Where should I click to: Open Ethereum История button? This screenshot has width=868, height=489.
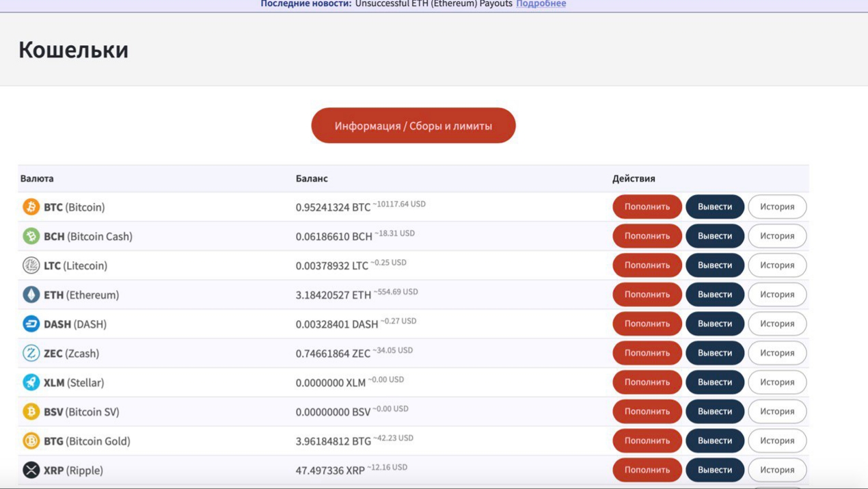(x=777, y=295)
